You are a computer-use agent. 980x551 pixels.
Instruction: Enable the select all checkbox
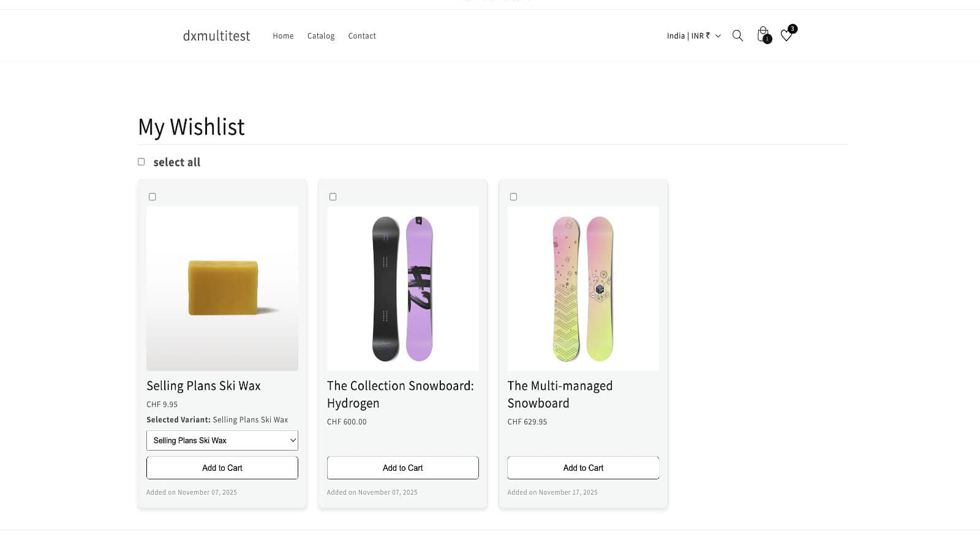click(x=141, y=161)
